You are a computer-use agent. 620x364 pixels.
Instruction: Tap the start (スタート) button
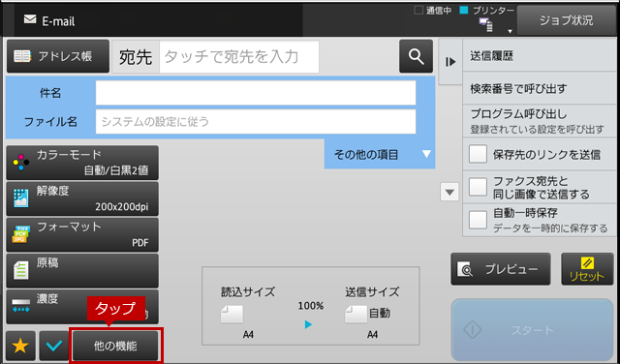tap(532, 330)
